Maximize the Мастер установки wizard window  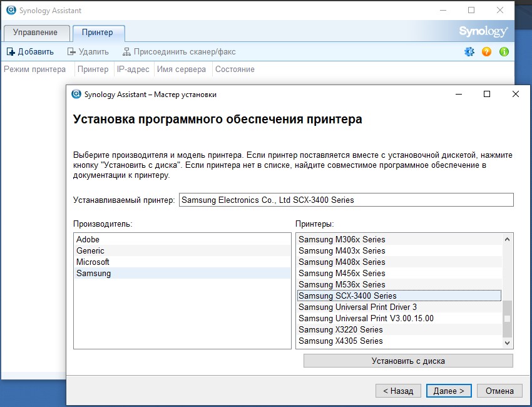[x=487, y=94]
